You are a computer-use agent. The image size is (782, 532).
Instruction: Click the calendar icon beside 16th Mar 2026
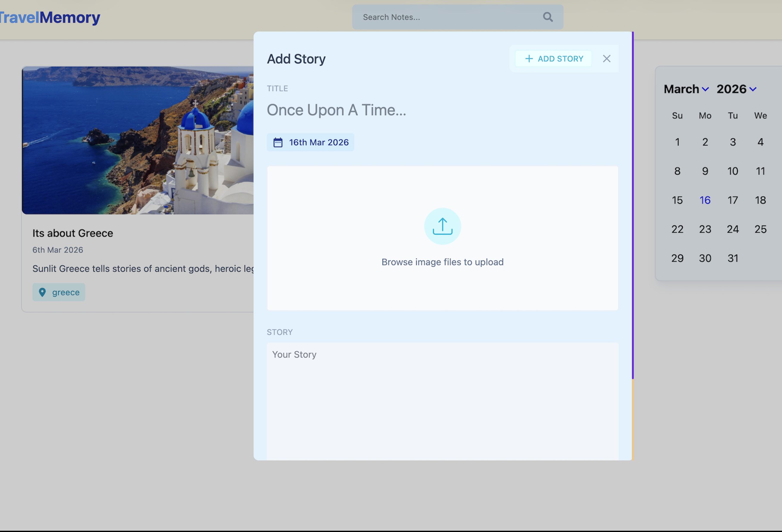(x=278, y=142)
